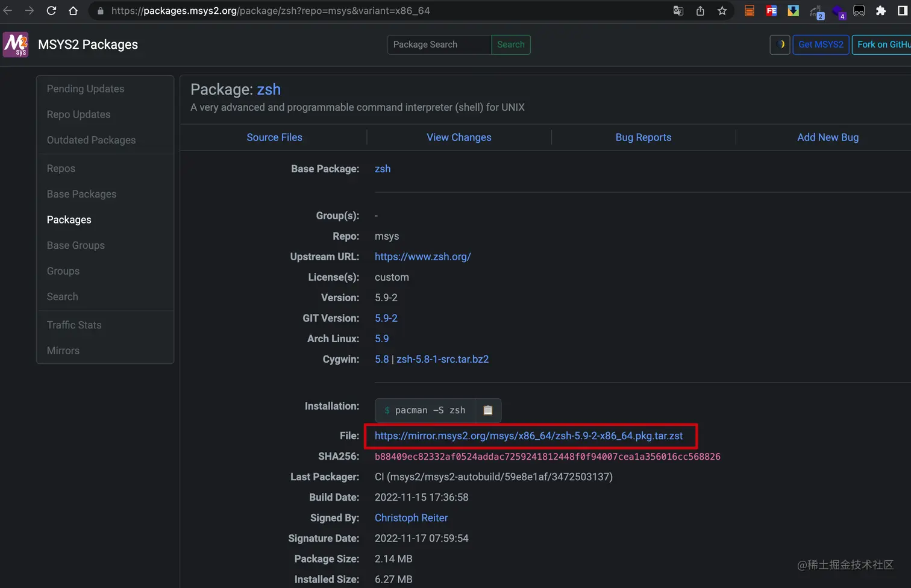Open Base Groups in sidebar
This screenshot has height=588, width=911.
tap(75, 245)
